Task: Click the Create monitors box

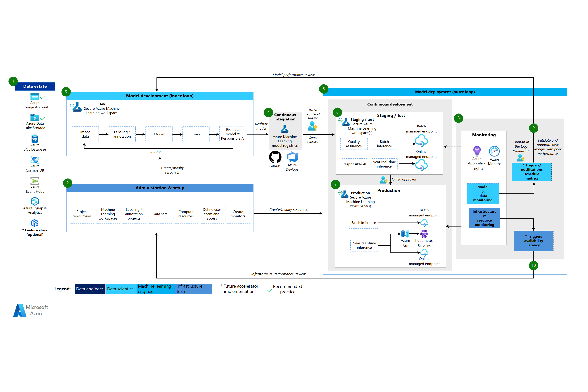Action: [238, 214]
